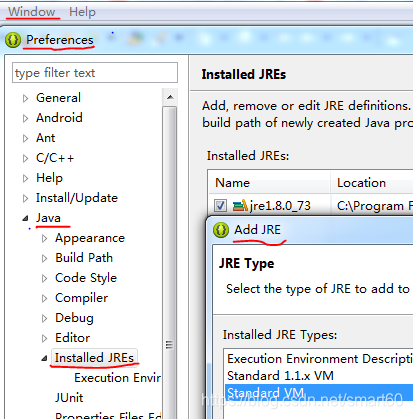This screenshot has width=413, height=419.
Task: Select Help in preferences tree
Action: pyautogui.click(x=49, y=178)
